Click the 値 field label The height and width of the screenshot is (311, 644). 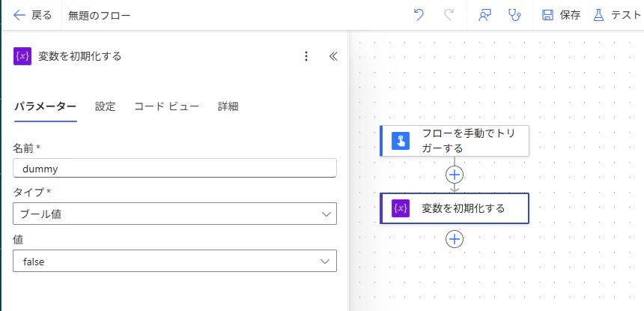pyautogui.click(x=19, y=240)
